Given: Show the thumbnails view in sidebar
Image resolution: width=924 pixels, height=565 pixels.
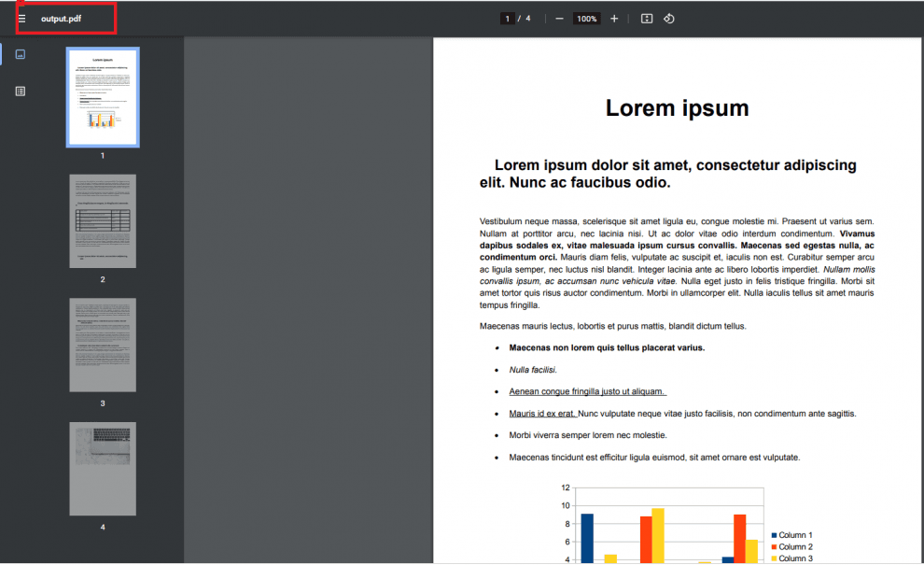Looking at the screenshot, I should (21, 54).
